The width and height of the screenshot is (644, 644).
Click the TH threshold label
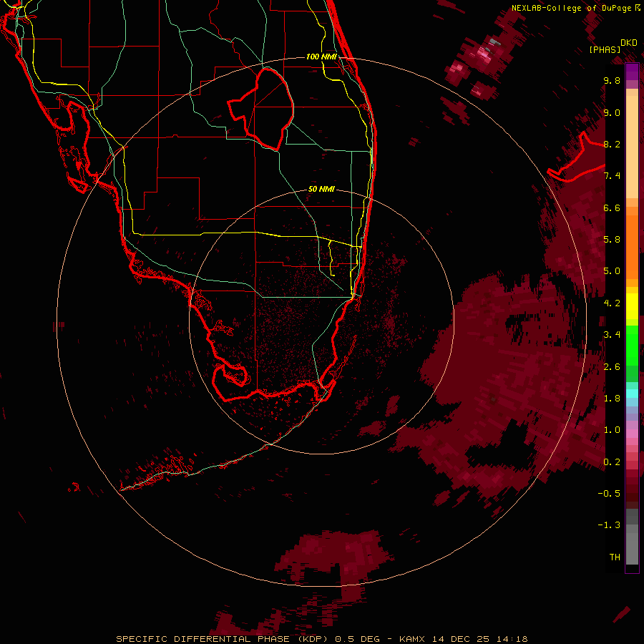click(x=615, y=557)
